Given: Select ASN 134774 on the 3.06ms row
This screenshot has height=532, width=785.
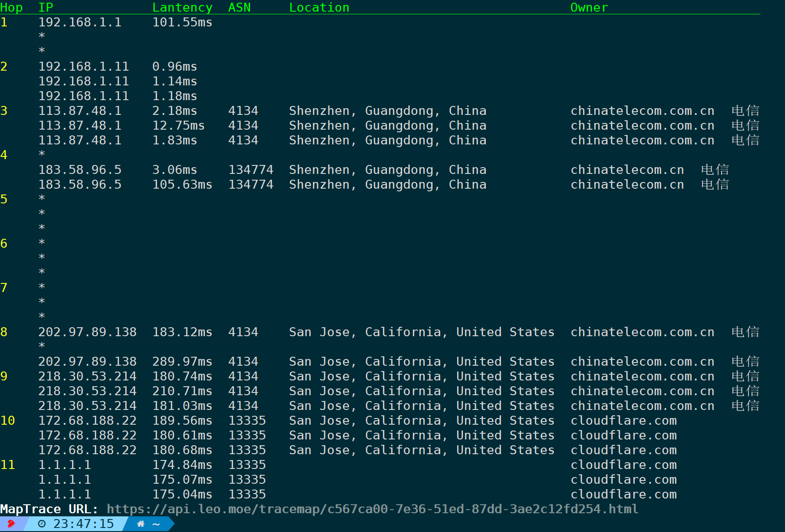Looking at the screenshot, I should tap(251, 170).
